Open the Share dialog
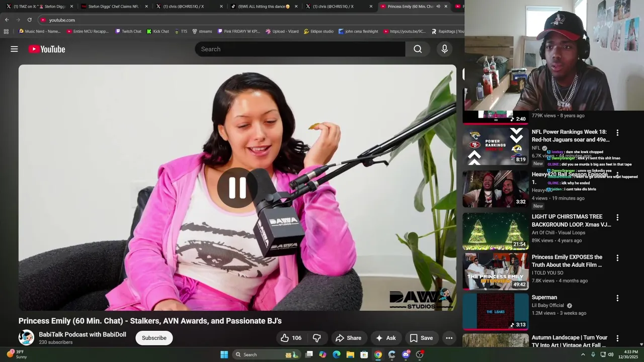Screen dimensions: 644x362 348,338
